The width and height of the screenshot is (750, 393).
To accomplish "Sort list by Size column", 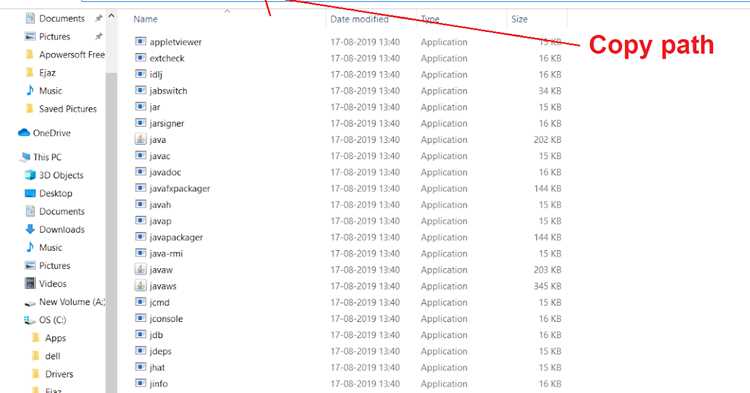I will [x=519, y=19].
